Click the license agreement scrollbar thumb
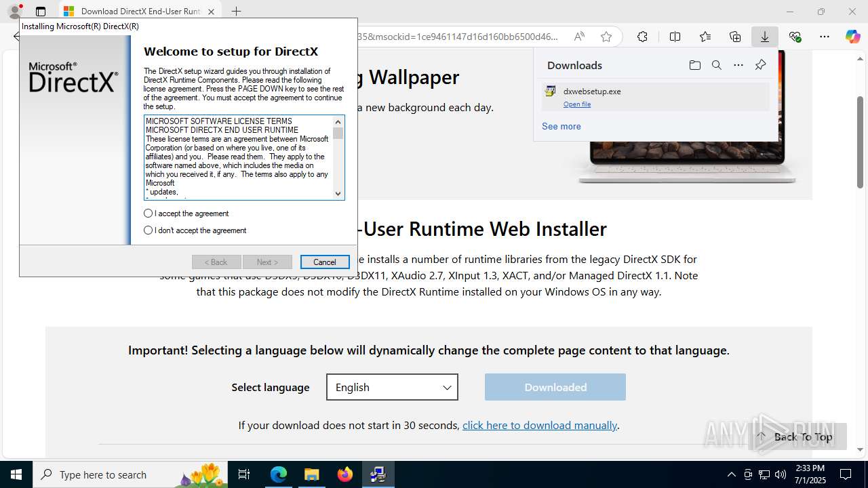868x488 pixels. point(338,134)
